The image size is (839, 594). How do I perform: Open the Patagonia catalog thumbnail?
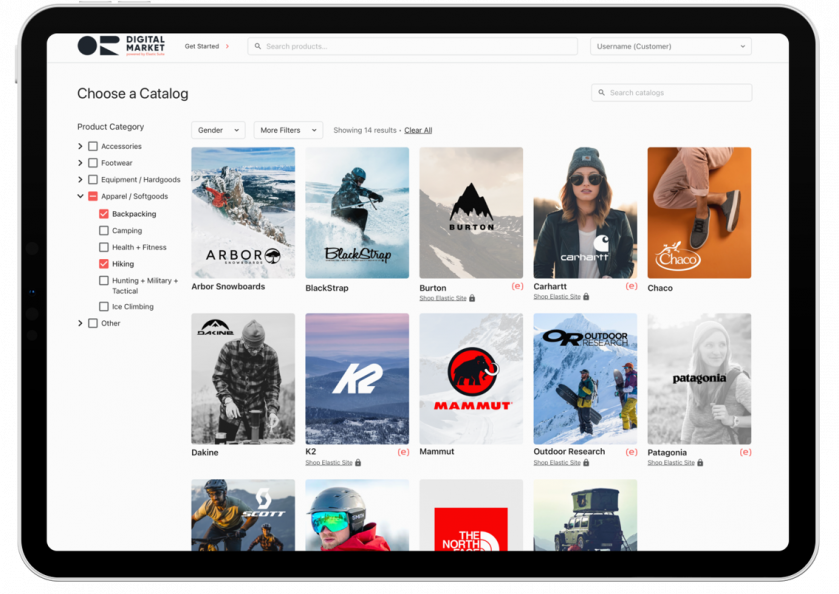tap(699, 378)
